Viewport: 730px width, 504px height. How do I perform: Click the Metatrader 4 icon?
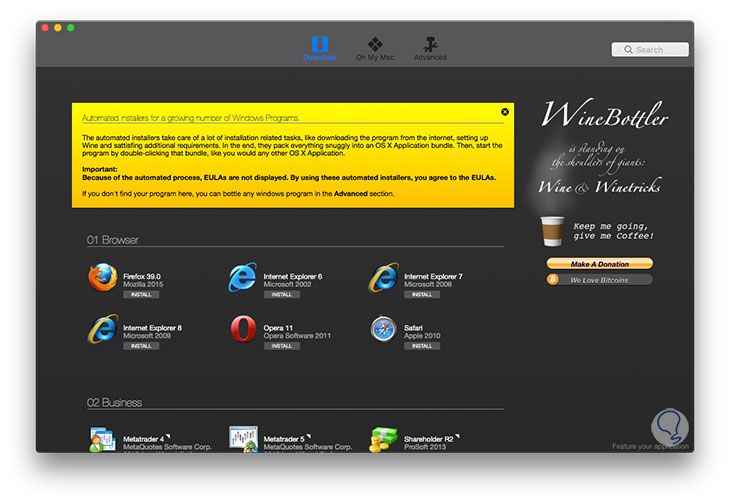102,439
